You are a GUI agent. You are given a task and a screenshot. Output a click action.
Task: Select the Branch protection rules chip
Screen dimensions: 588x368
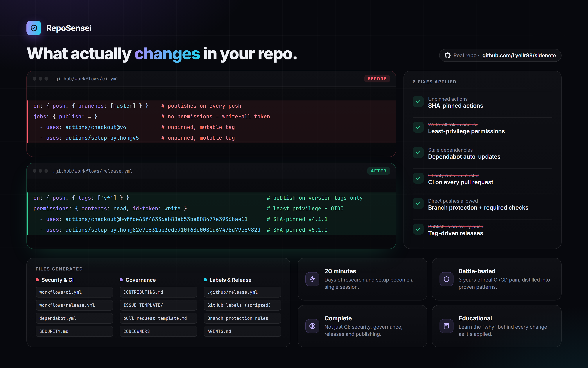(242, 318)
